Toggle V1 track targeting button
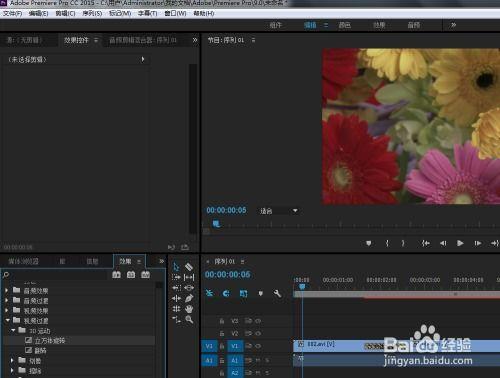 coord(235,346)
